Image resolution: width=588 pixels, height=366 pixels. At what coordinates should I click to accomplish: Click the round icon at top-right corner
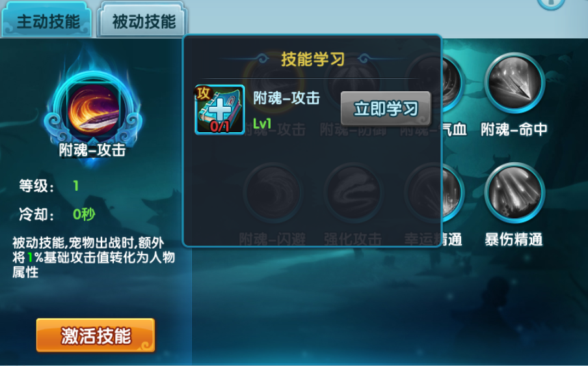pyautogui.click(x=550, y=4)
